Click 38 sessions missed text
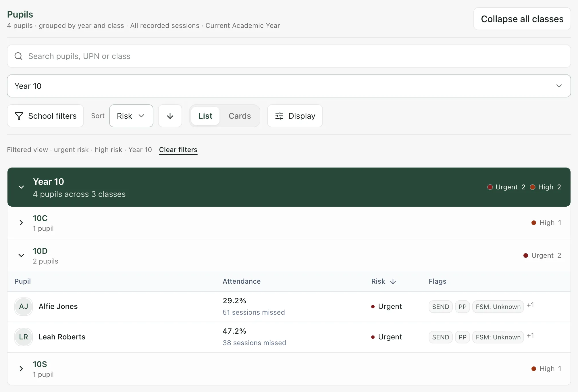Image resolution: width=578 pixels, height=392 pixels. pyautogui.click(x=254, y=343)
